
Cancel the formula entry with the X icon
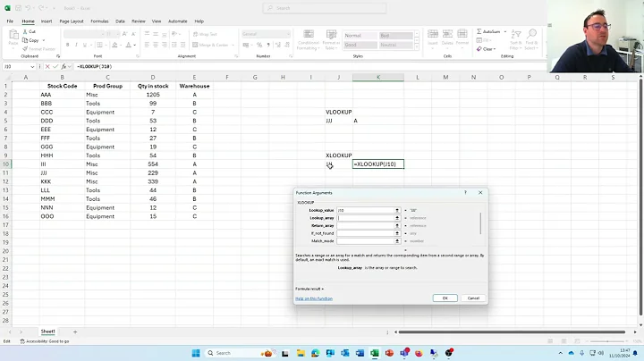pos(47,66)
